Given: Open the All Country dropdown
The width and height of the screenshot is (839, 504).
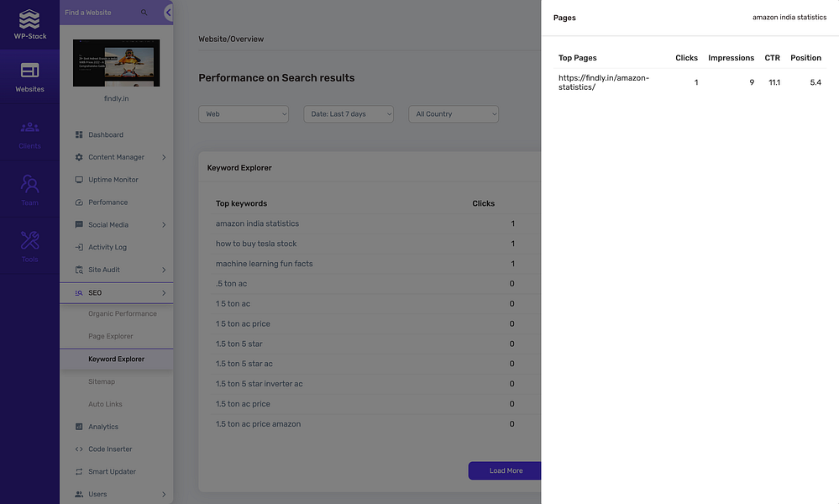Looking at the screenshot, I should (454, 114).
